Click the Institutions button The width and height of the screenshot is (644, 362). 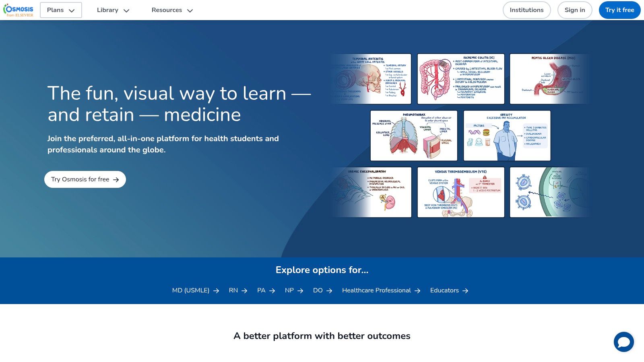pos(526,10)
